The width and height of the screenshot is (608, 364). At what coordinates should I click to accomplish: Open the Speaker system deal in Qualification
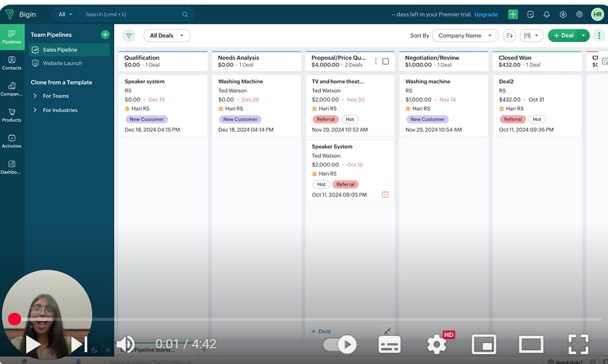click(145, 81)
